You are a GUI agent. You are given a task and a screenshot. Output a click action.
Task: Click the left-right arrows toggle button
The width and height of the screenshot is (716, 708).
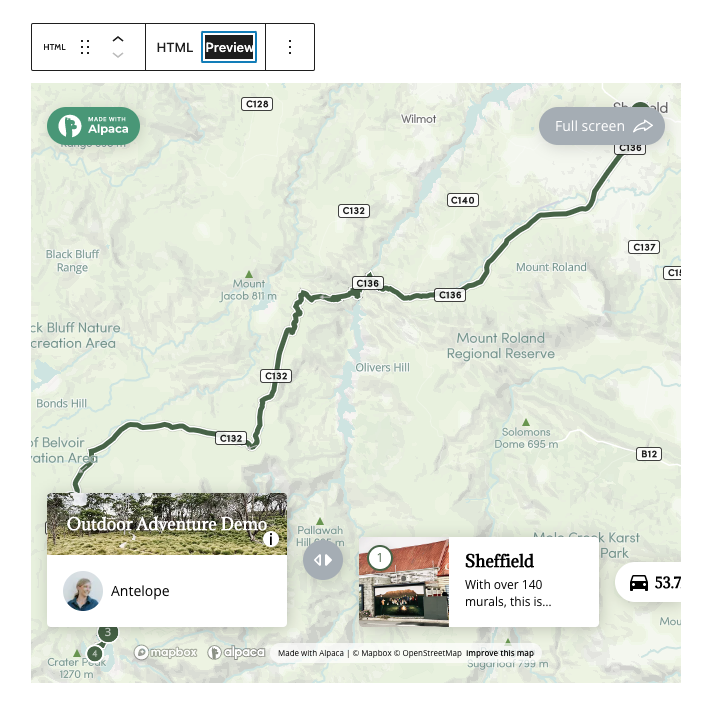point(323,560)
